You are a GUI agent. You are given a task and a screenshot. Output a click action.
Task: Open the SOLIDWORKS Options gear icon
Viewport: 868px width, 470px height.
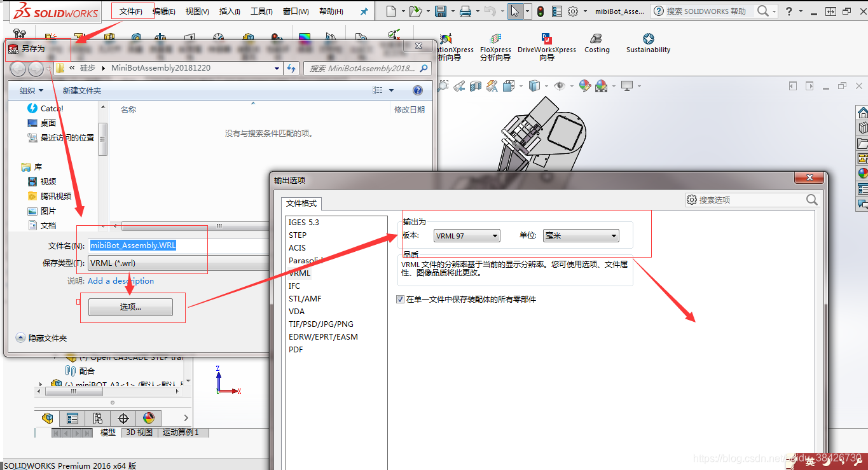click(572, 11)
